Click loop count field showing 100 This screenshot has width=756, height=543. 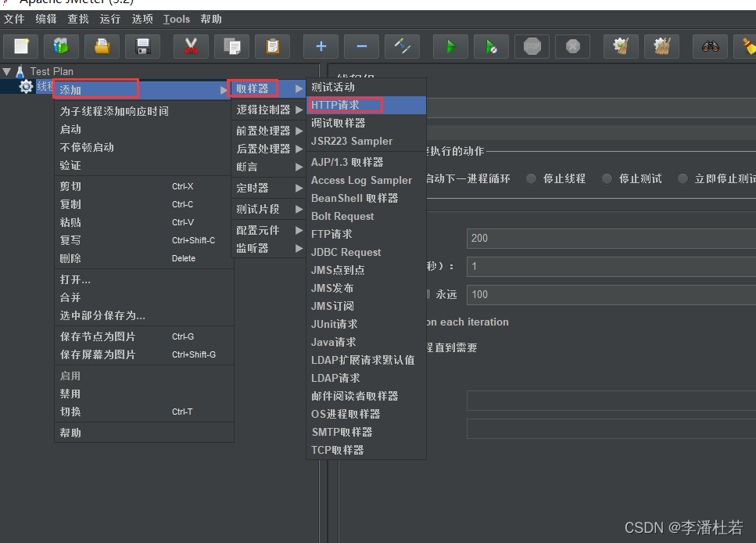coord(611,294)
